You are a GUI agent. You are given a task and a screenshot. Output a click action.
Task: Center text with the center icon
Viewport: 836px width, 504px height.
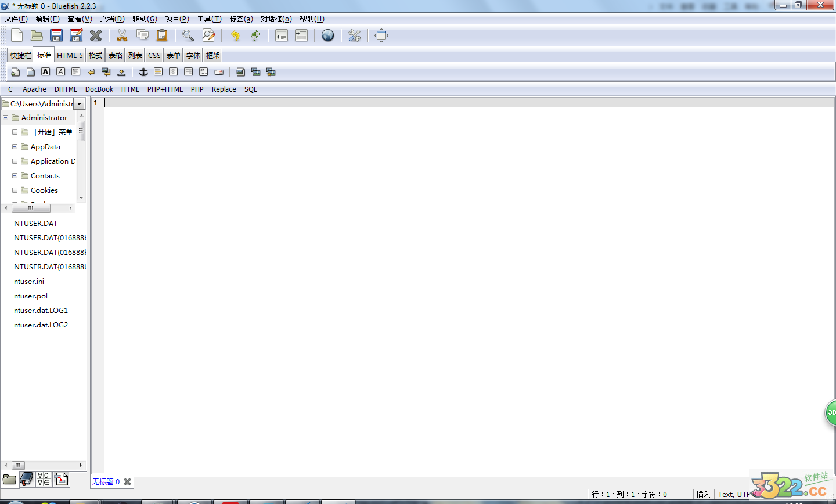coord(174,72)
